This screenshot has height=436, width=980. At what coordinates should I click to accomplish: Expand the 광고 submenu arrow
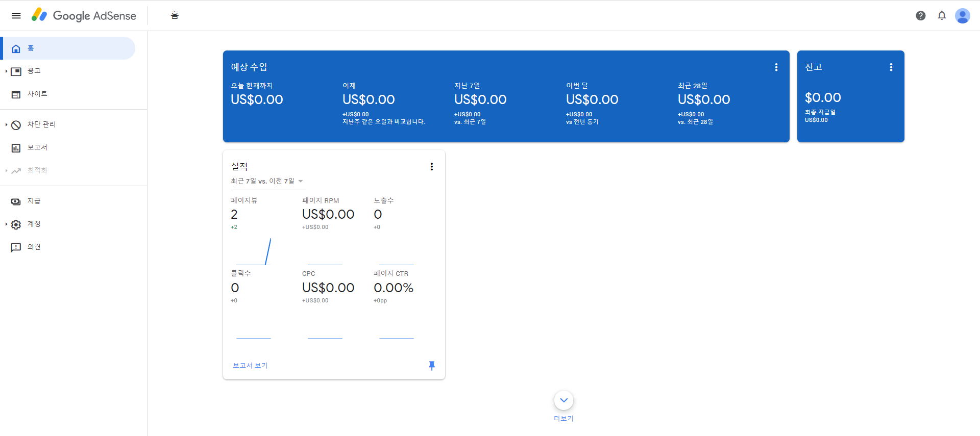click(x=6, y=71)
